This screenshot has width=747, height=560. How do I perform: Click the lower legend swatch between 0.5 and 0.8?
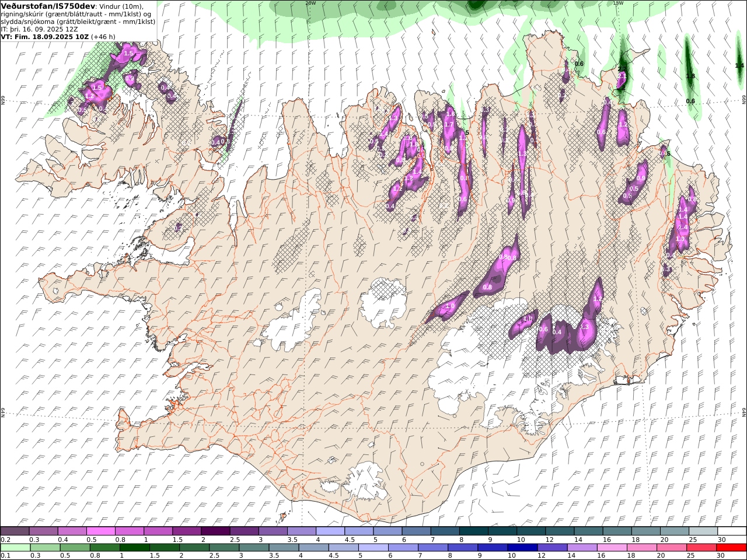click(75, 548)
